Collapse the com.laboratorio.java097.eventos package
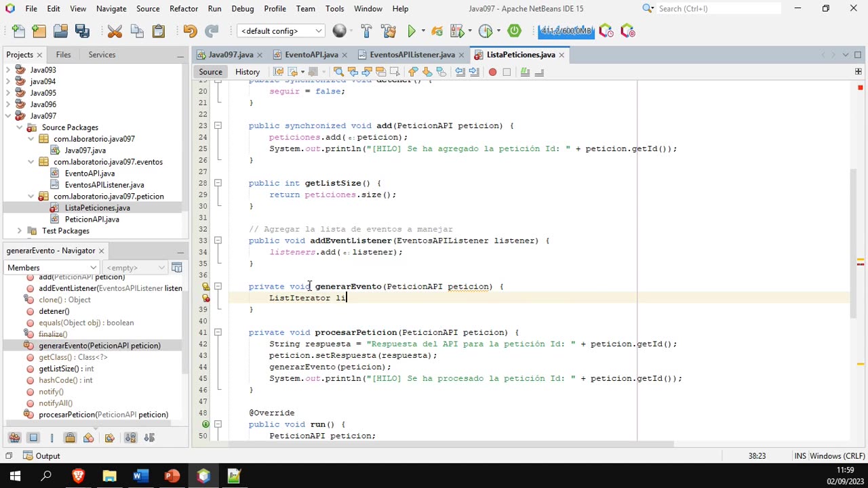The width and height of the screenshot is (868, 488). coord(31,162)
